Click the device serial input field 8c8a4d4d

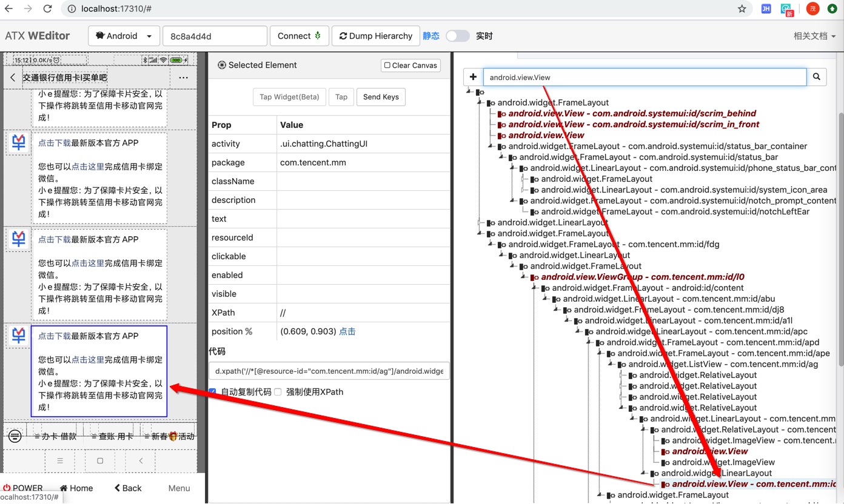[x=215, y=36]
